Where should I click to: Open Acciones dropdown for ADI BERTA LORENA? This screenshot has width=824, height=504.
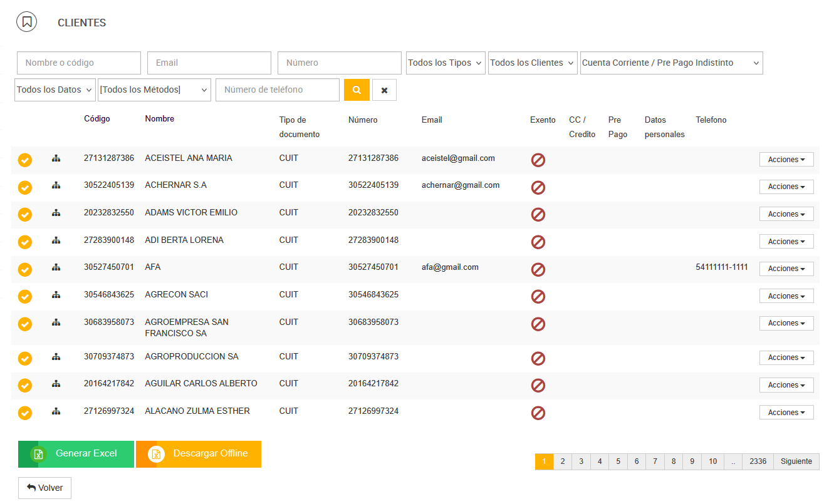[786, 242]
